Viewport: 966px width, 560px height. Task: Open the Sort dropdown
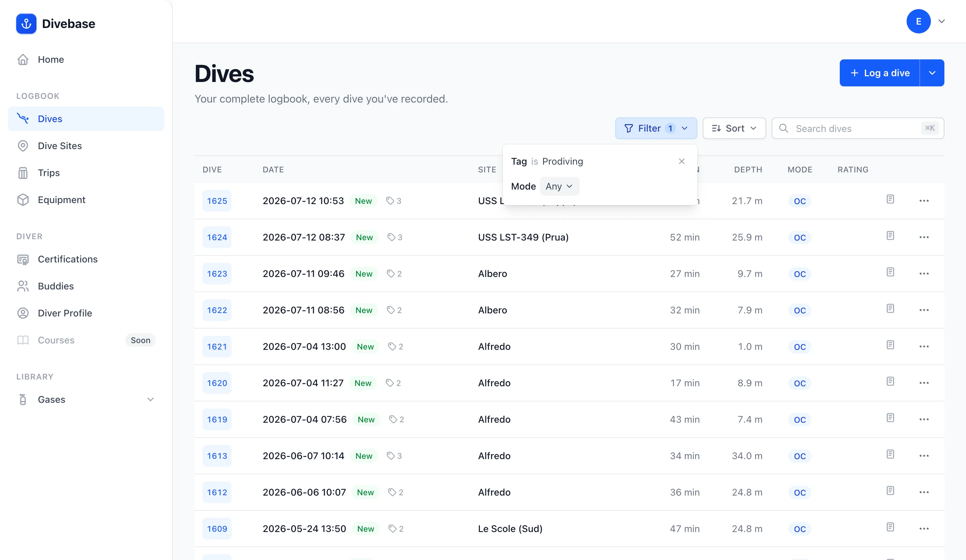pos(734,128)
